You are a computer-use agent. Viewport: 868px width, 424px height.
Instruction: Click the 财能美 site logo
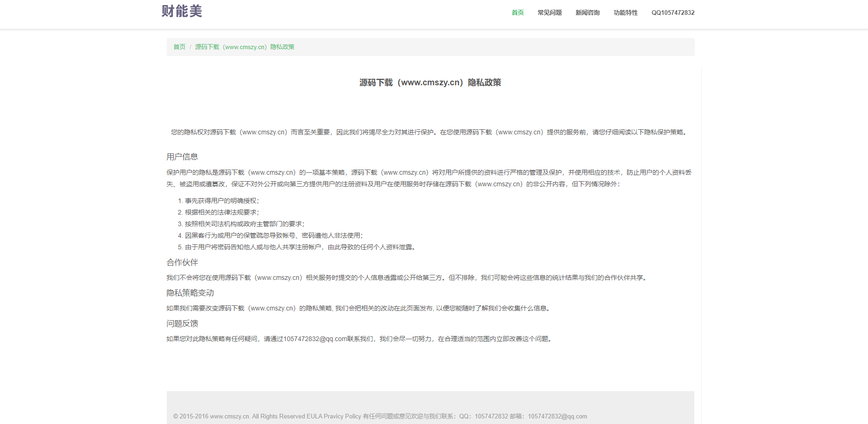coord(182,11)
